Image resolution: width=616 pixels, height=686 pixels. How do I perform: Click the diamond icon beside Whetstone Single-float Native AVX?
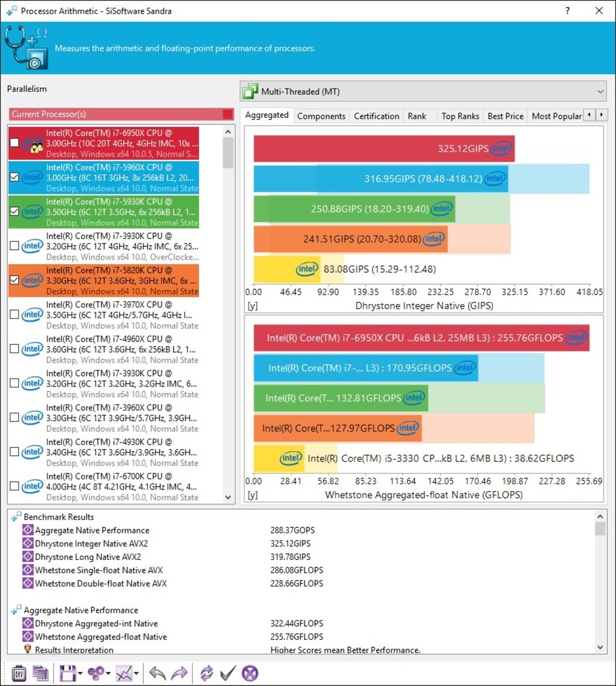(28, 570)
